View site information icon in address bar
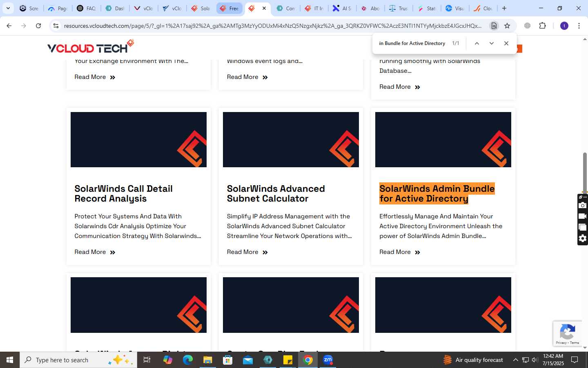This screenshot has width=588, height=368. [x=56, y=26]
